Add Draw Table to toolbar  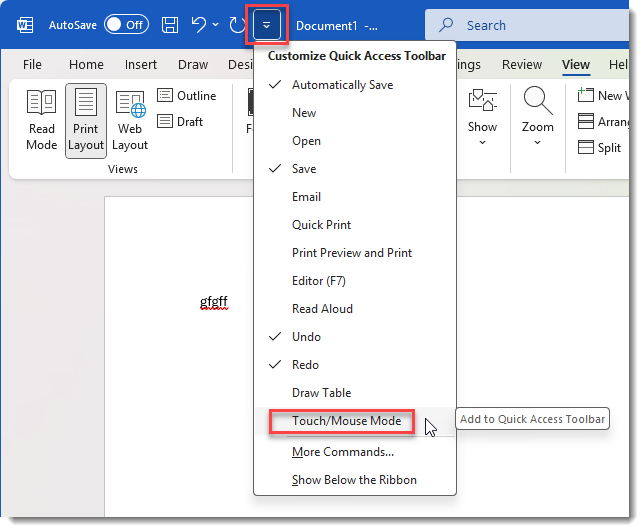355,392
